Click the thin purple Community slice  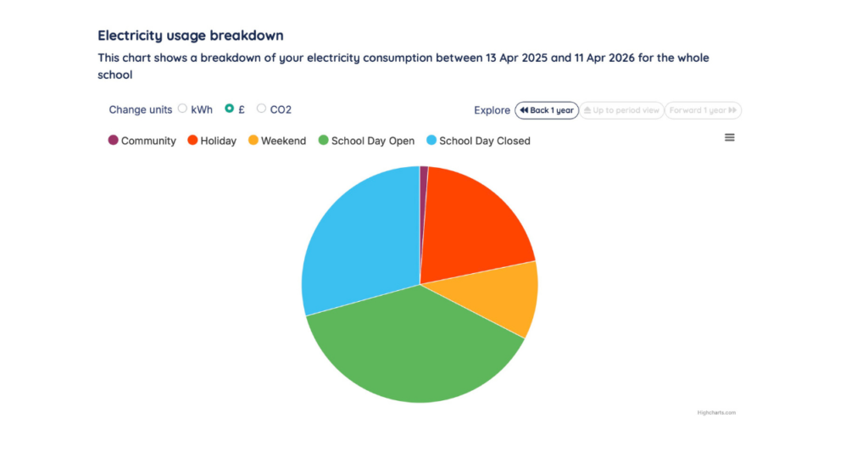423,182
